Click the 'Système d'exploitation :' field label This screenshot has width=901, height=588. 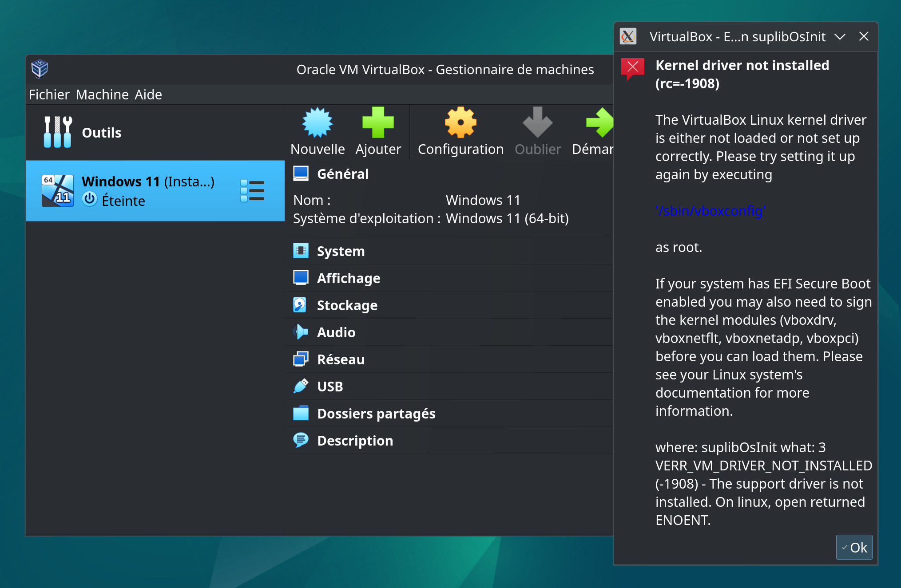coord(367,218)
